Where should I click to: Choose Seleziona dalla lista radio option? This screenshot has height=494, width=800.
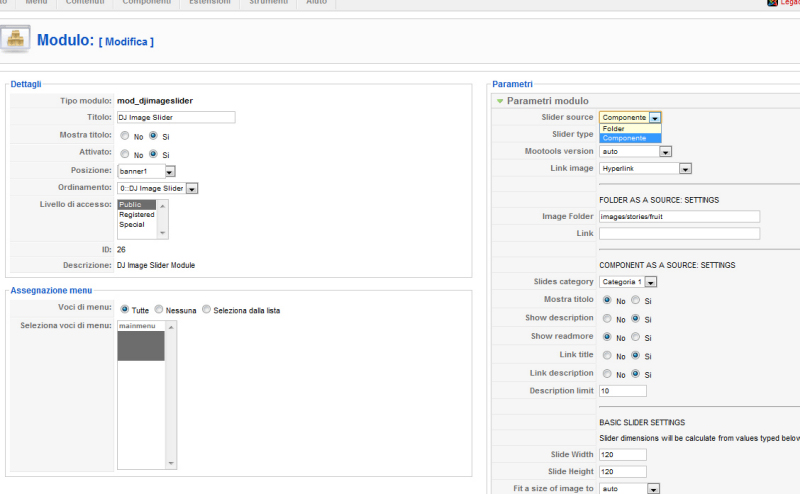pos(206,309)
